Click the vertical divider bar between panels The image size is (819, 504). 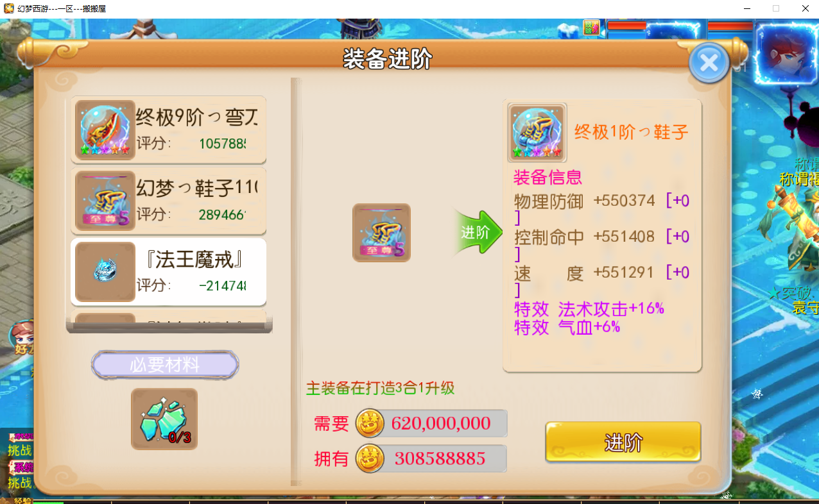296,281
